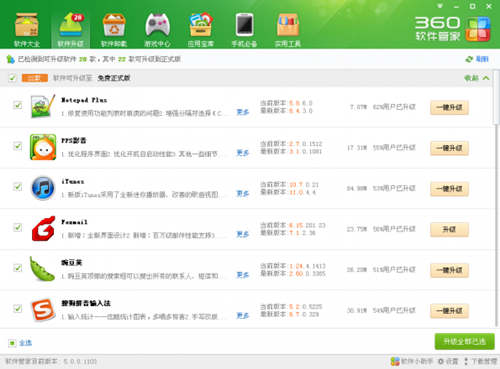Expand 更多 details for PPS影音
This screenshot has width=500, height=369.
click(243, 153)
